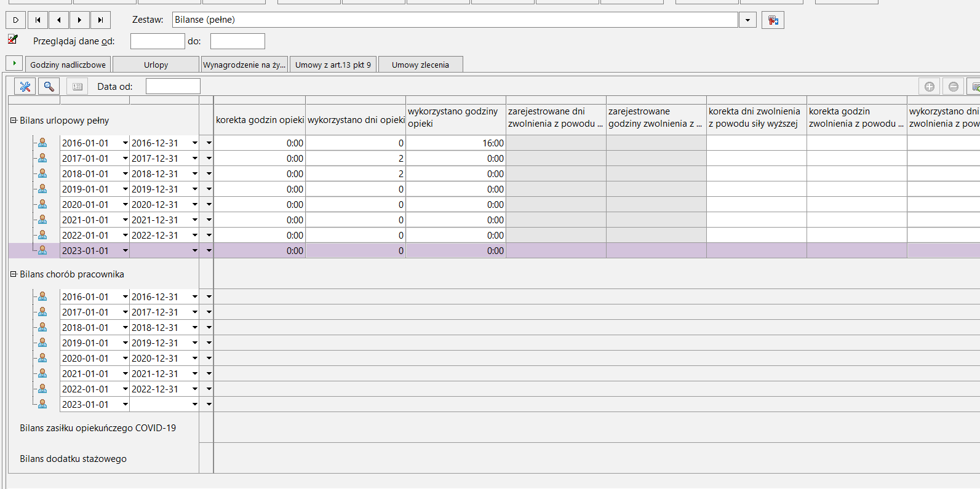Screen dimensions: 980x489
Task: Open the tools wrench icon
Action: (25, 87)
